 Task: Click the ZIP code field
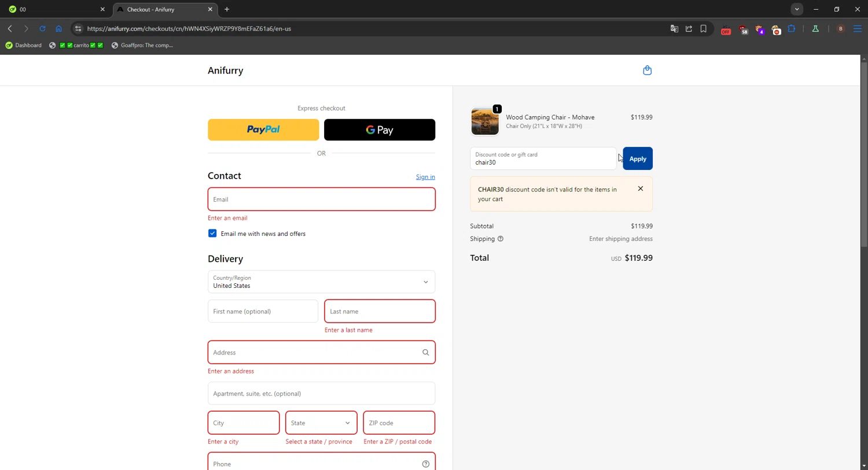pos(399,423)
